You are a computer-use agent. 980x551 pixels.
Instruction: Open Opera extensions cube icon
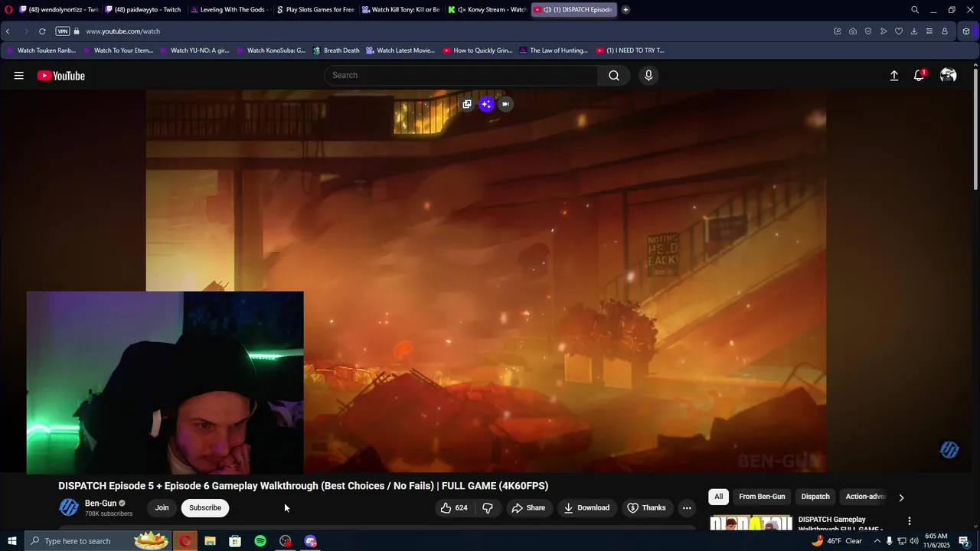[x=966, y=31]
